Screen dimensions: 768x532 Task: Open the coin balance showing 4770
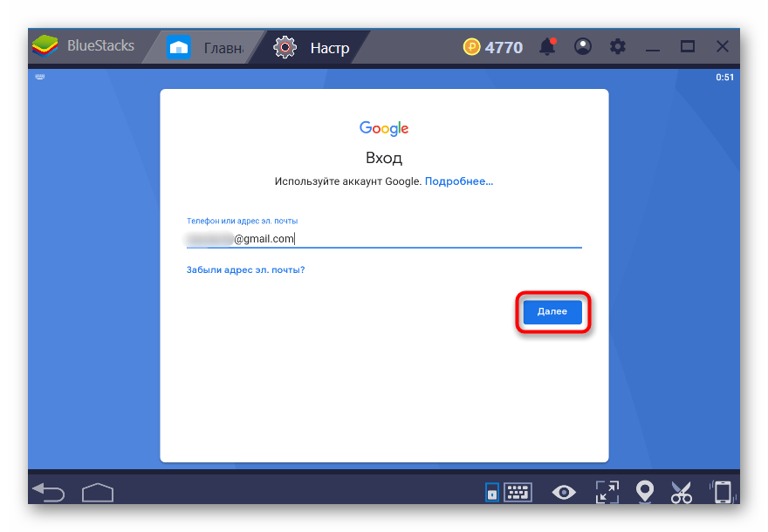tap(493, 47)
